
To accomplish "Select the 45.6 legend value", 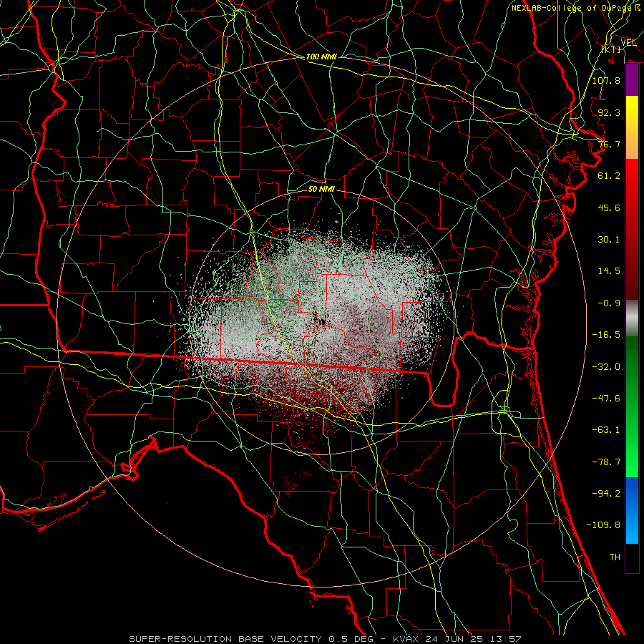I will click(x=609, y=208).
